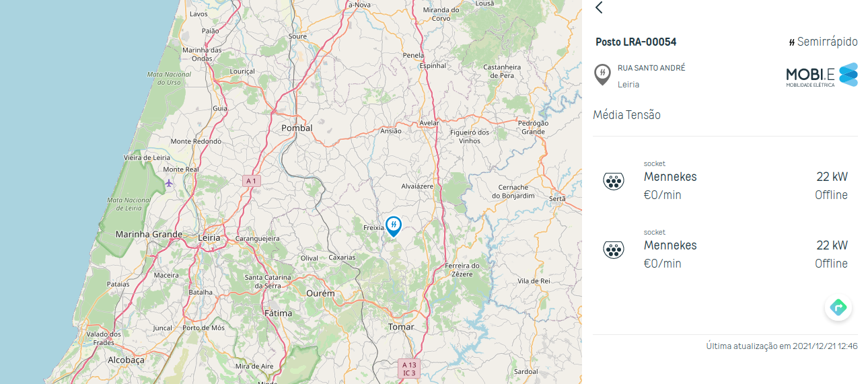The width and height of the screenshot is (868, 384).
Task: Open directions with the green arrow button
Action: (838, 307)
